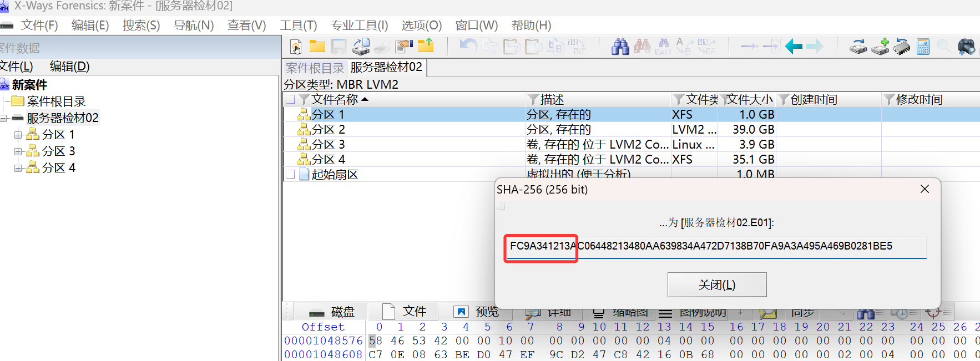This screenshot has width=980, height=361.
Task: Click the camera snapshot icon
Action: 966,47
